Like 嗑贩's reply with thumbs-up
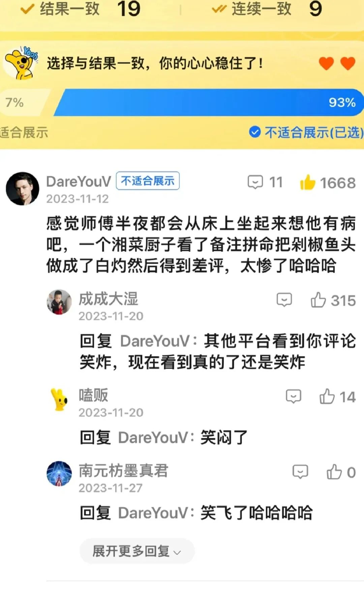 coord(327,396)
